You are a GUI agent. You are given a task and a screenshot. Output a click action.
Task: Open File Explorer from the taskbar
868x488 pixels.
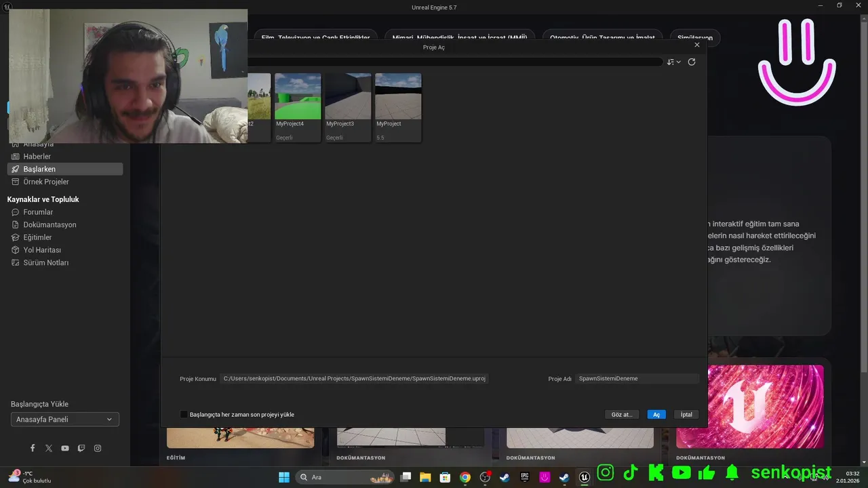[425, 477]
